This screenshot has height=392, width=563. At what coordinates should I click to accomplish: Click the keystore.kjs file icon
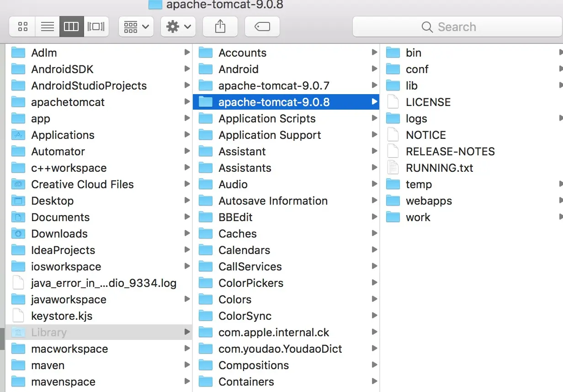(x=18, y=316)
